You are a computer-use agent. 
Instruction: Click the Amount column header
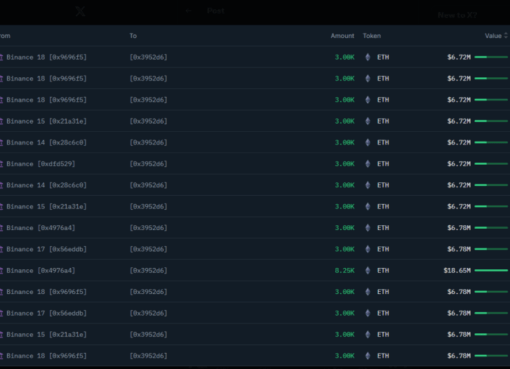pyautogui.click(x=342, y=36)
